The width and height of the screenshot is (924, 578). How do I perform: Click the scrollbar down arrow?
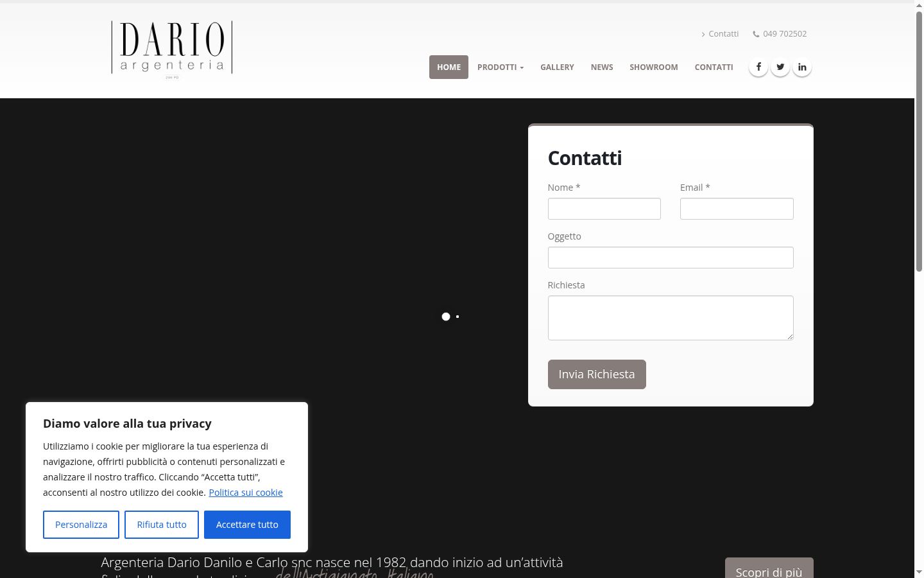[919, 572]
